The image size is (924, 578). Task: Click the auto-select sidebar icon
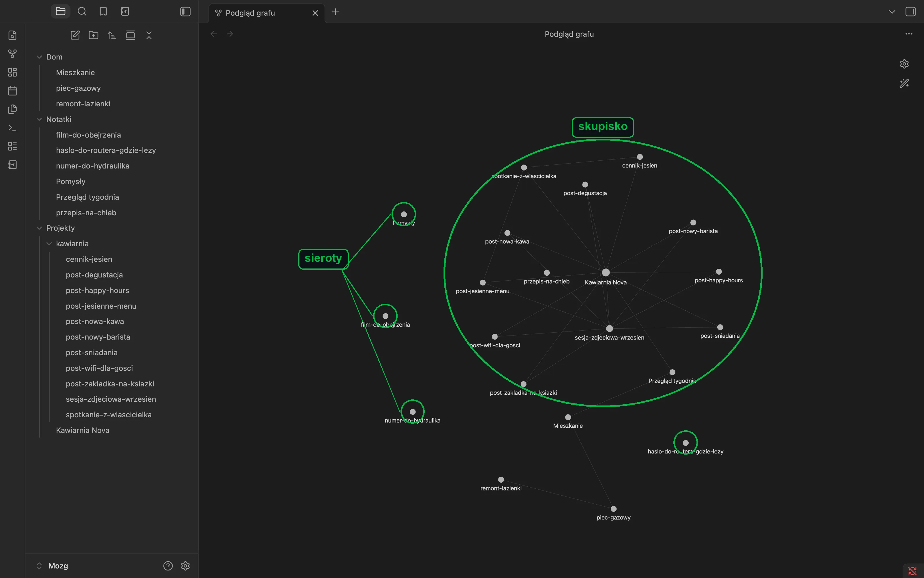(130, 35)
